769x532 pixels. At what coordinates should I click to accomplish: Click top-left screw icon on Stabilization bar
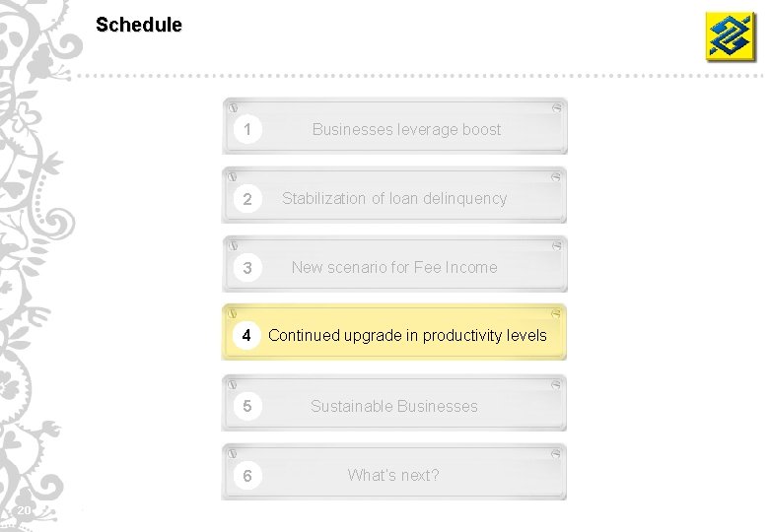[x=232, y=176]
